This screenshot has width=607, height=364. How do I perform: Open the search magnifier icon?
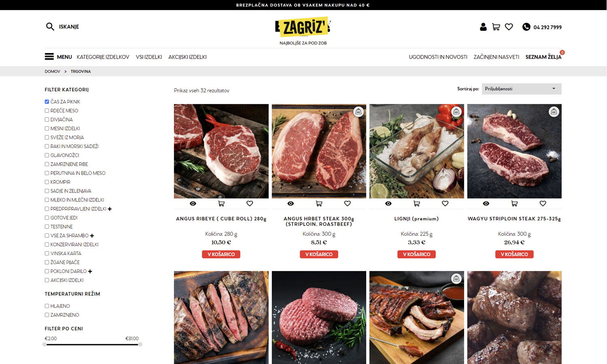(x=50, y=27)
